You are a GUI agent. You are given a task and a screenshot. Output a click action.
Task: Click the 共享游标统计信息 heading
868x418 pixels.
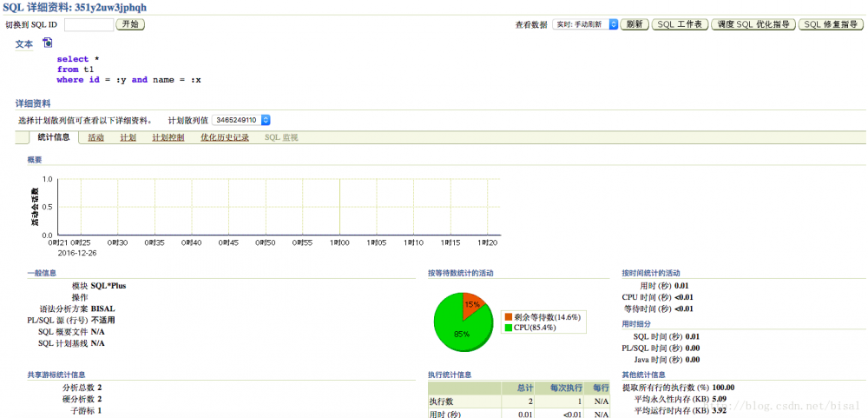(x=56, y=375)
